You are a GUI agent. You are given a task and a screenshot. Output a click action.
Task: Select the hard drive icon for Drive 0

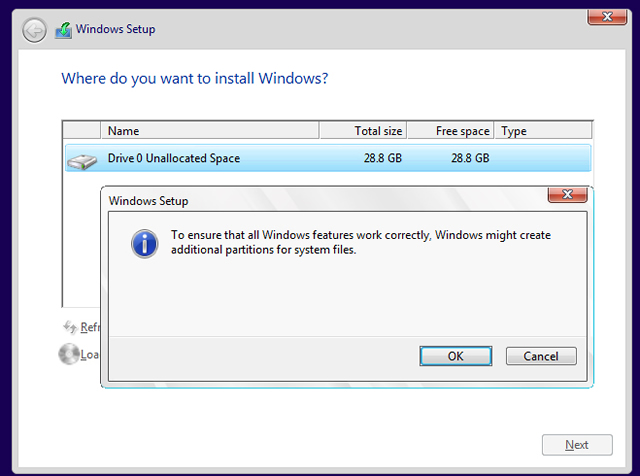[82, 161]
